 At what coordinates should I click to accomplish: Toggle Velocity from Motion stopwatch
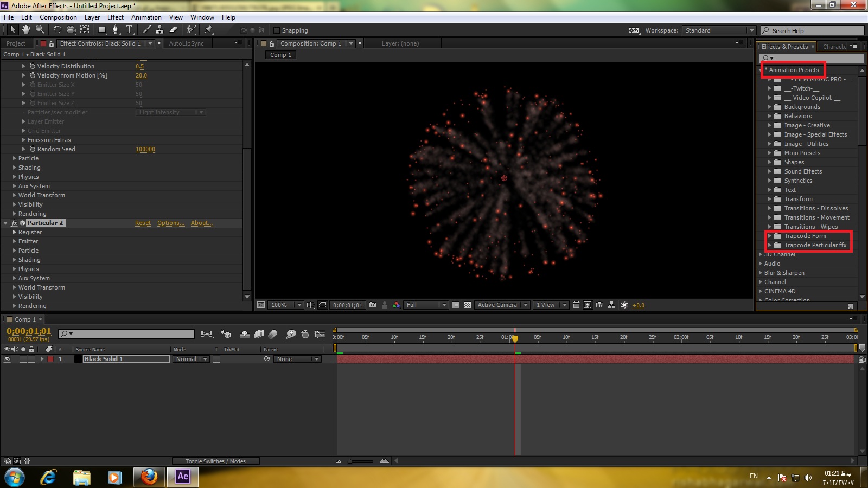tap(33, 75)
